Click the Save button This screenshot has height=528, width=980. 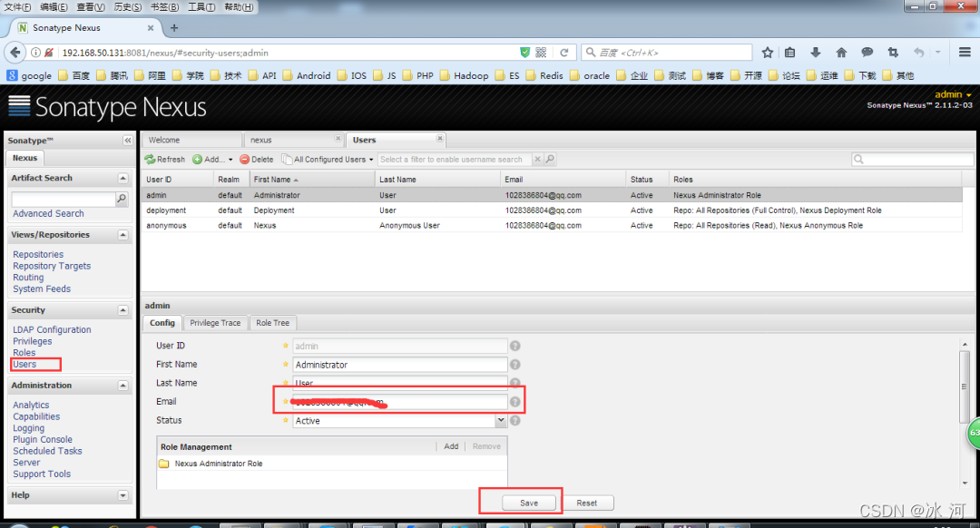point(529,503)
